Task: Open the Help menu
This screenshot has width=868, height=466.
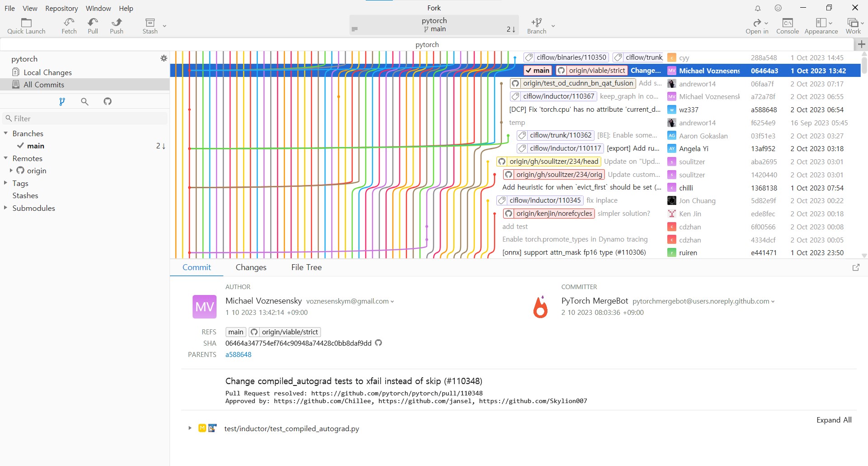Action: coord(126,8)
